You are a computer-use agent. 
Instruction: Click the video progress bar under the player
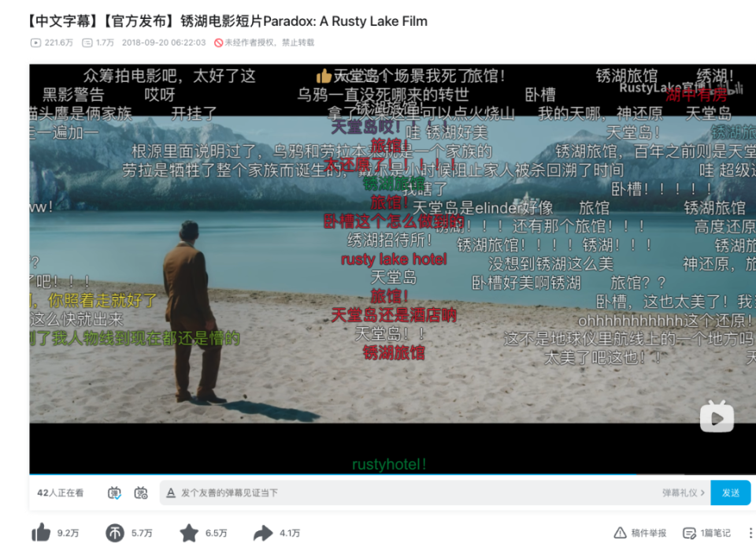tap(392, 474)
